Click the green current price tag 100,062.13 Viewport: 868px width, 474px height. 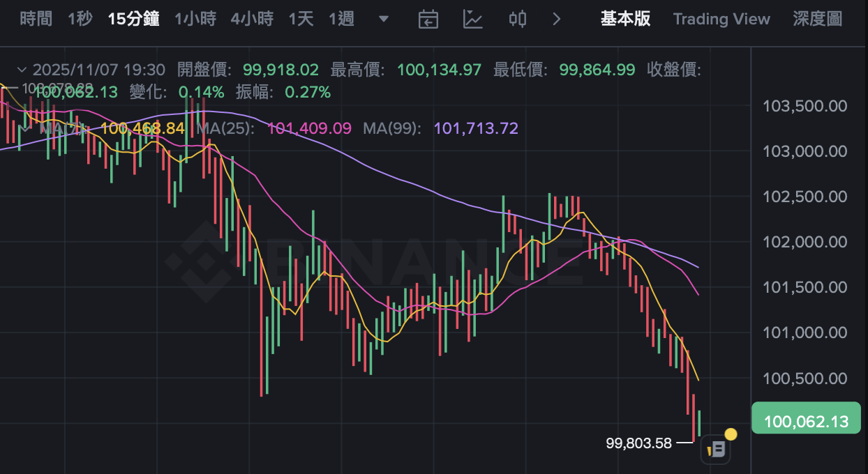tap(806, 420)
